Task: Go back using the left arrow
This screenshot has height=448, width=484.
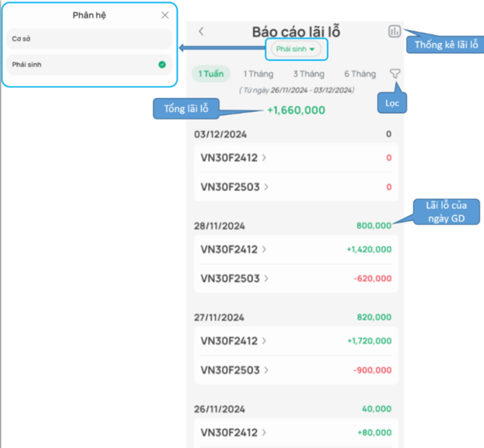Action: pyautogui.click(x=202, y=31)
